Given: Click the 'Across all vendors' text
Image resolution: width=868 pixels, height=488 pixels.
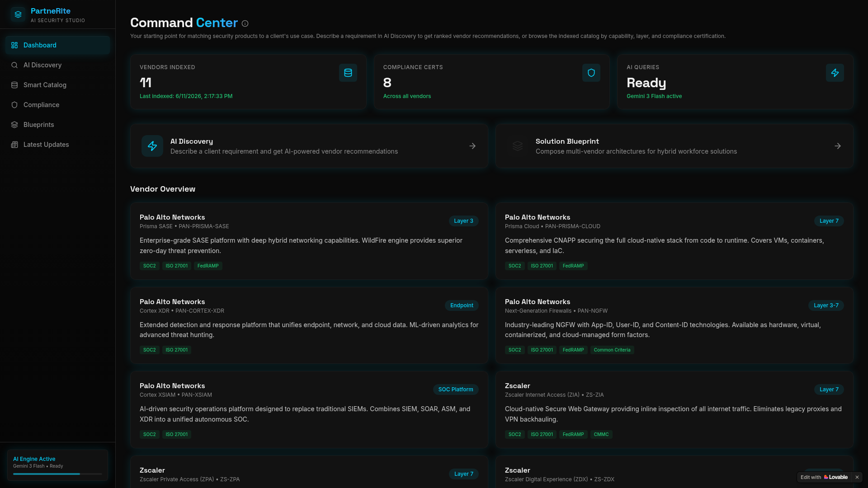Looking at the screenshot, I should tap(407, 96).
